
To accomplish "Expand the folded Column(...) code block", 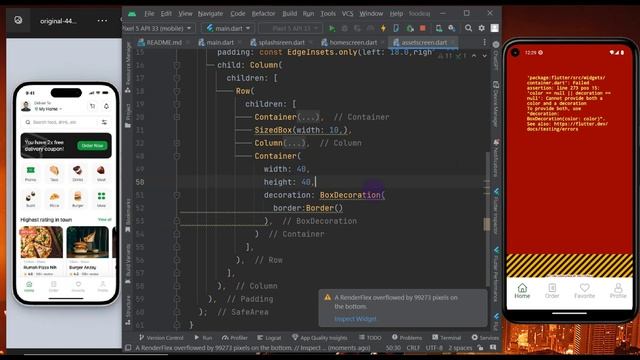I will 295,143.
